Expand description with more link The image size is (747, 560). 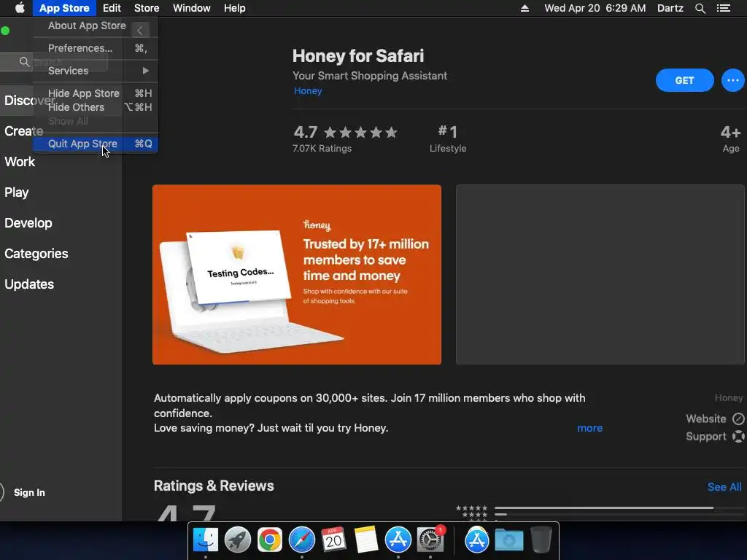pos(589,428)
